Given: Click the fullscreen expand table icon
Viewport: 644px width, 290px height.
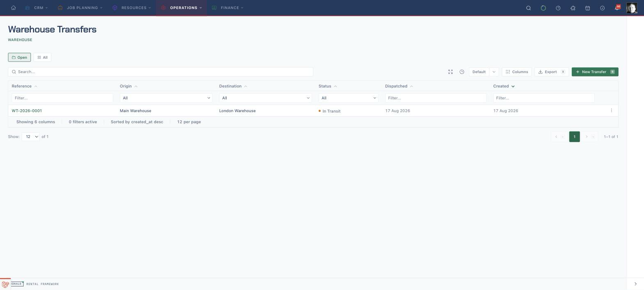Looking at the screenshot, I should 451,72.
